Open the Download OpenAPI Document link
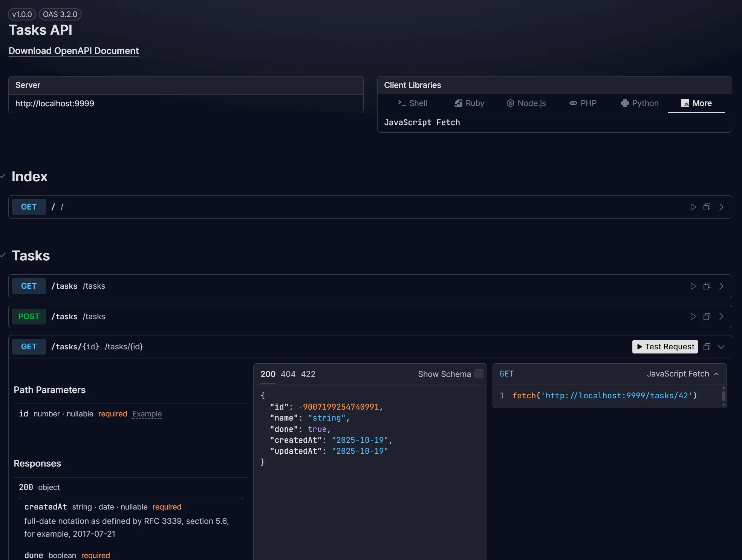The image size is (742, 560). tap(73, 51)
